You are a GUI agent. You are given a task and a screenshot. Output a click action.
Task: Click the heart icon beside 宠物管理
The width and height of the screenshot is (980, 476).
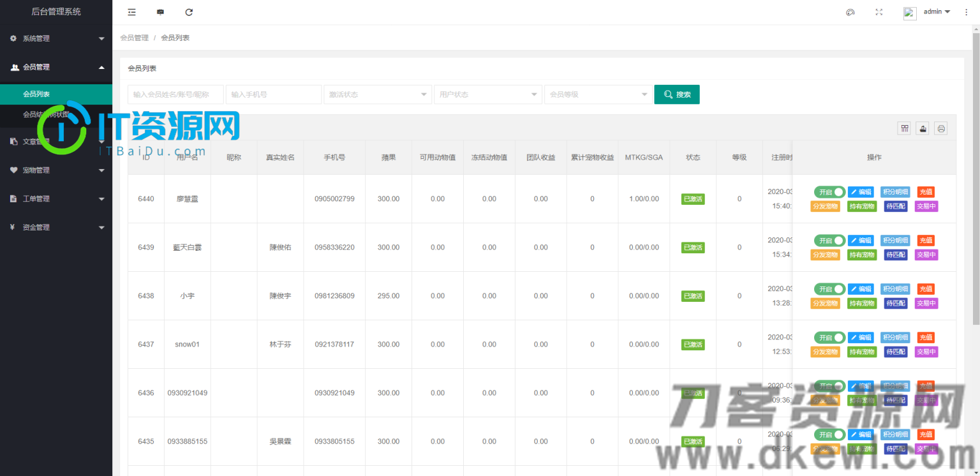point(14,170)
